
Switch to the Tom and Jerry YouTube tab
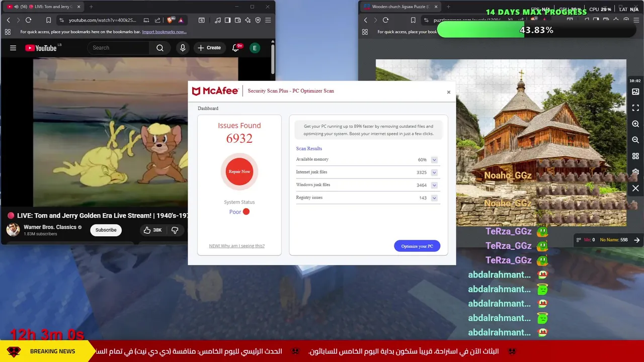point(43,7)
